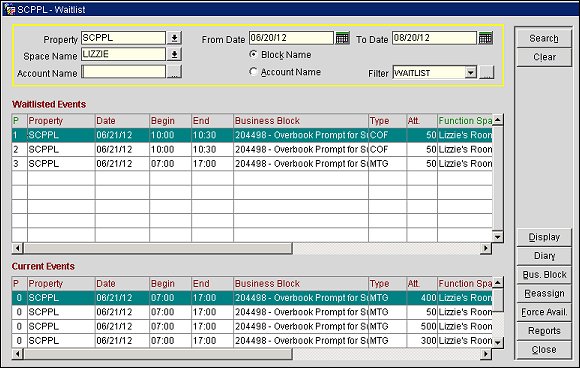Open the Space Name list of values arrow

pyautogui.click(x=174, y=55)
